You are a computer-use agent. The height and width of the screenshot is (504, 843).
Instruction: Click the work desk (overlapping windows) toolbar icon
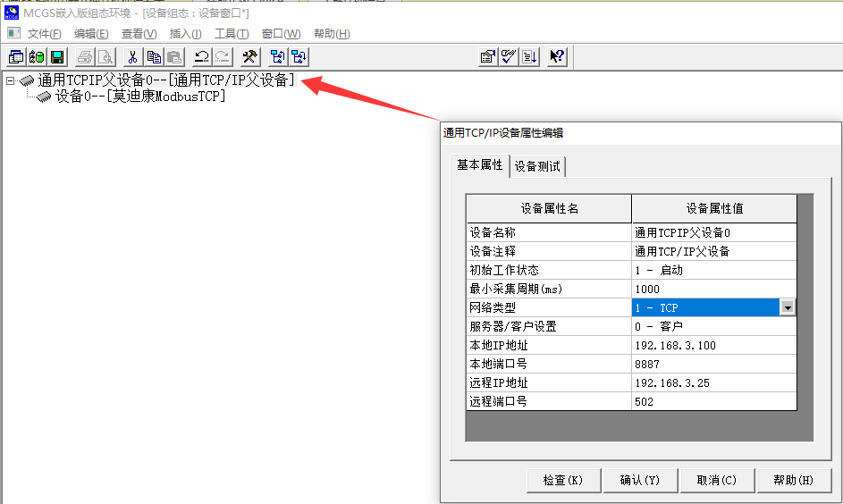pyautogui.click(x=16, y=57)
